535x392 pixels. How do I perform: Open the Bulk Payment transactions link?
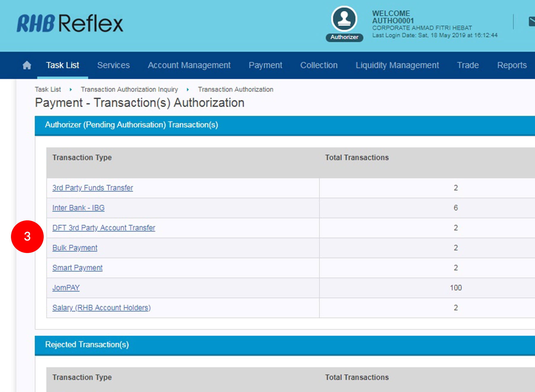pos(75,248)
